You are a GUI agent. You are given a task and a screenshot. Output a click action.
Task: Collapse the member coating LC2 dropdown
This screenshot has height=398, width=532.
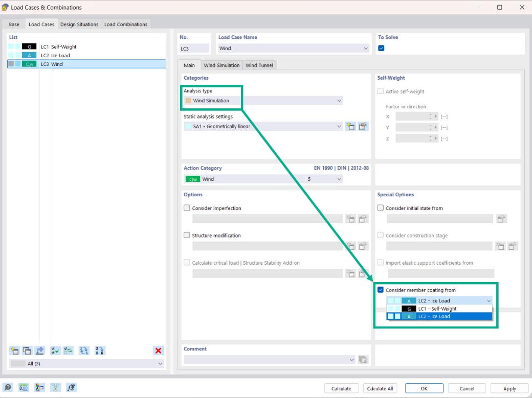click(489, 301)
